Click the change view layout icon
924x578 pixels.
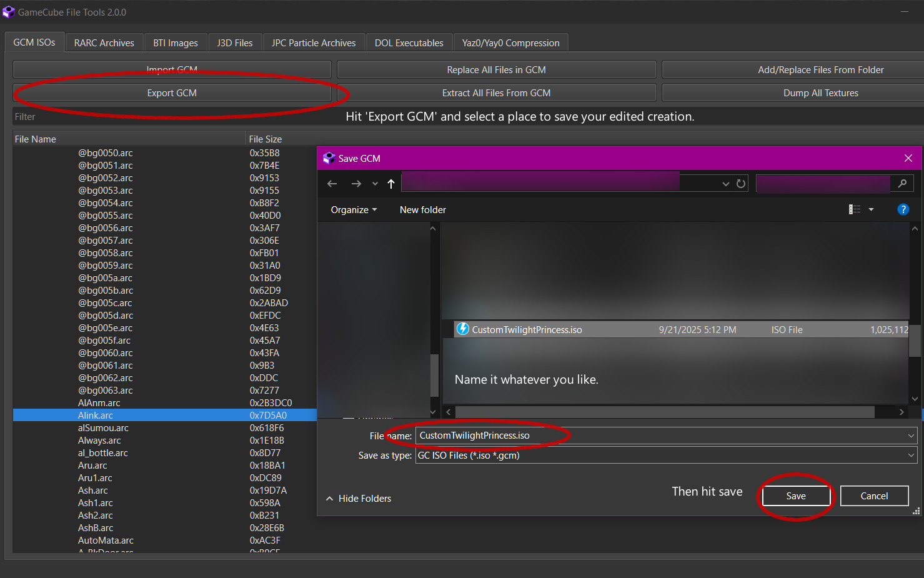pos(855,210)
